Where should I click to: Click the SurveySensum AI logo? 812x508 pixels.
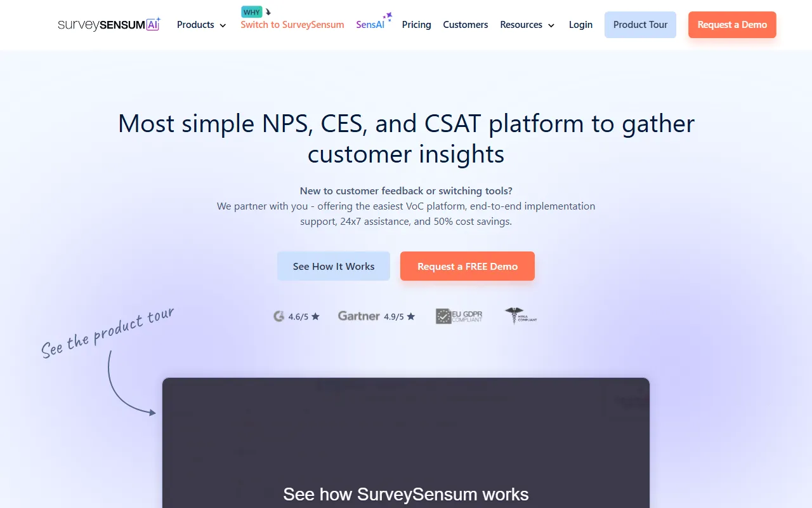pyautogui.click(x=109, y=25)
